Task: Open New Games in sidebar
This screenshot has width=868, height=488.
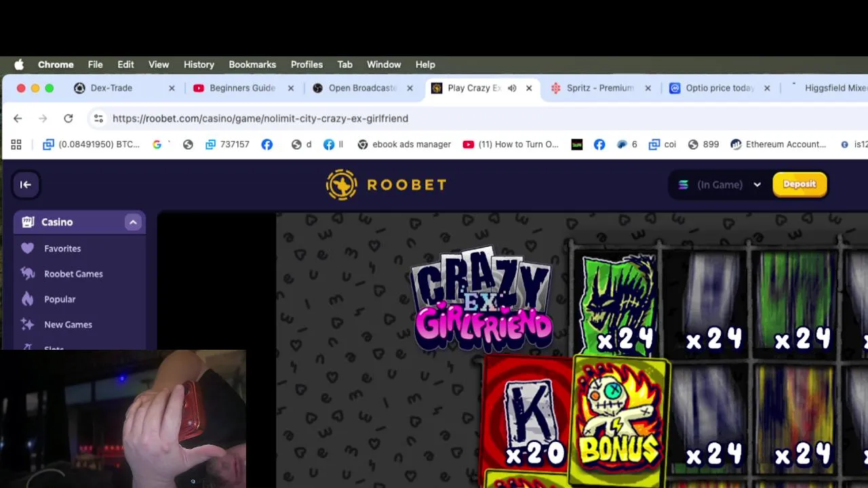Action: pos(68,325)
